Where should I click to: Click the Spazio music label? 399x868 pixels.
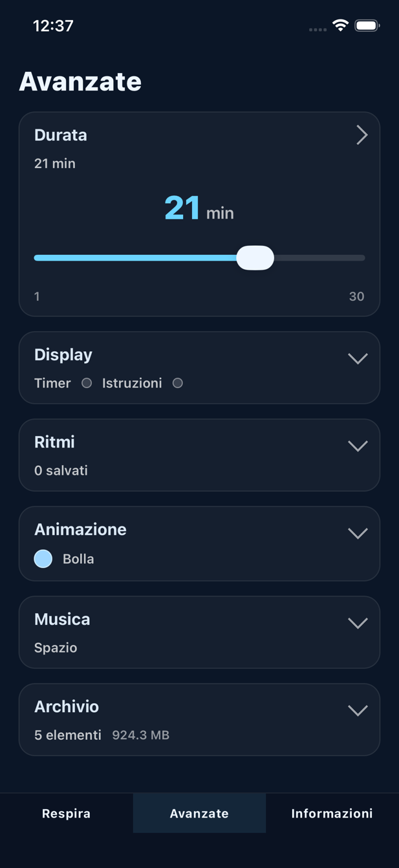click(x=55, y=647)
